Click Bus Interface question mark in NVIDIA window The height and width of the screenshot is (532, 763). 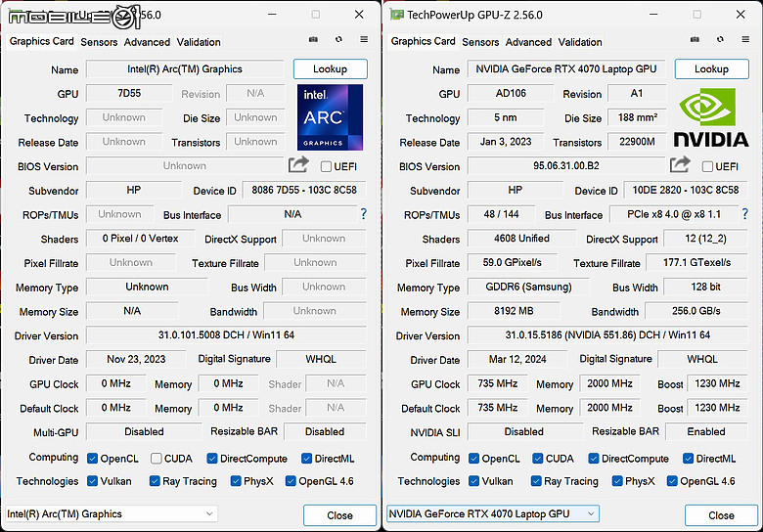[745, 213]
